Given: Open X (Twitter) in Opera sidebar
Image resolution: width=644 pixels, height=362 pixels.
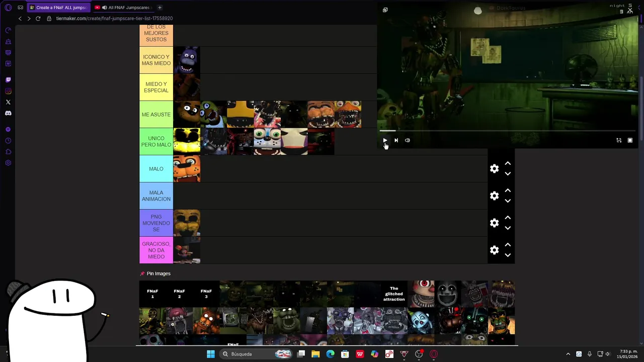Looking at the screenshot, I should (x=8, y=102).
